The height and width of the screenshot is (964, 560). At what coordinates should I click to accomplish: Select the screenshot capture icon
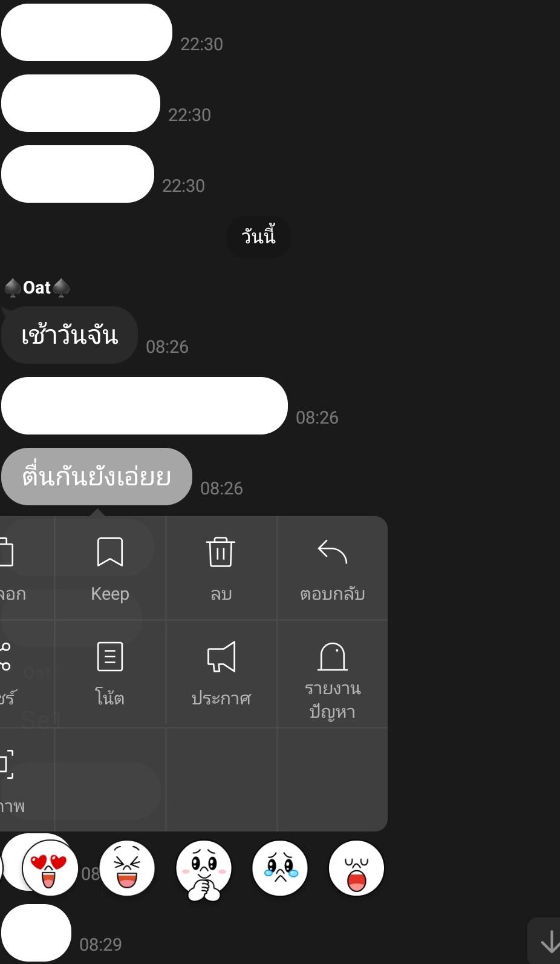(7, 764)
